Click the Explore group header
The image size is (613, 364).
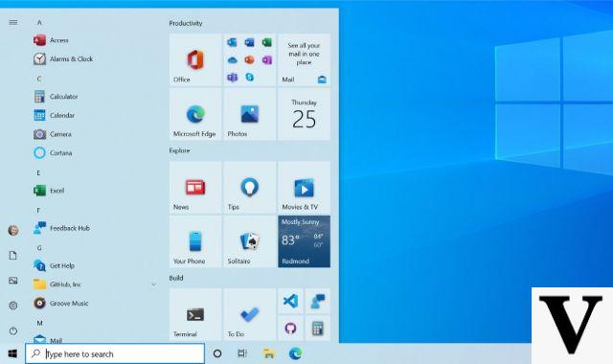click(x=179, y=150)
